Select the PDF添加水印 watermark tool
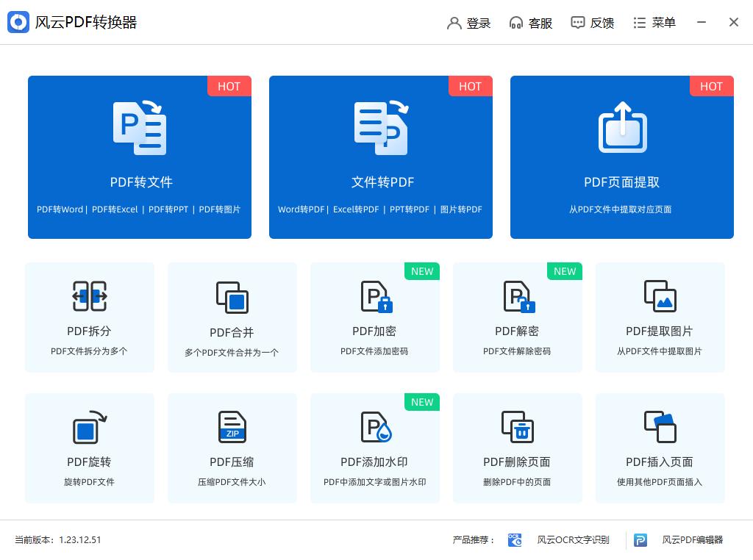753x560 pixels. (374, 447)
